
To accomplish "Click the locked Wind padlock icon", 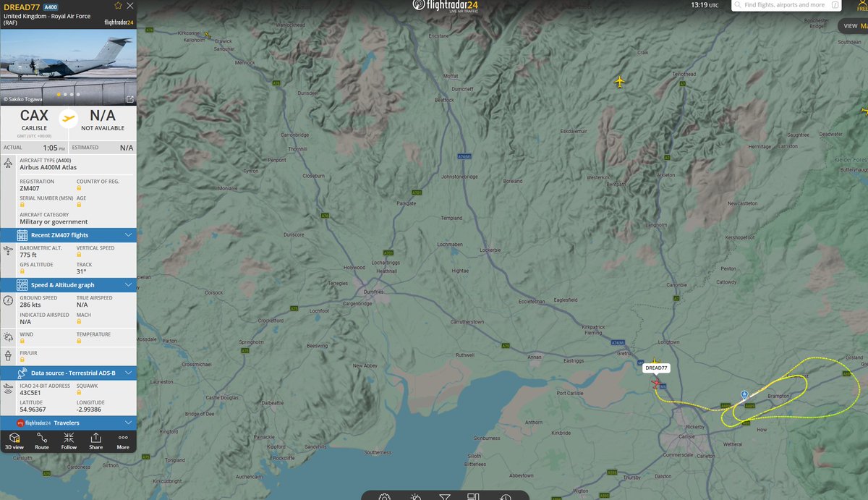I will tap(22, 342).
